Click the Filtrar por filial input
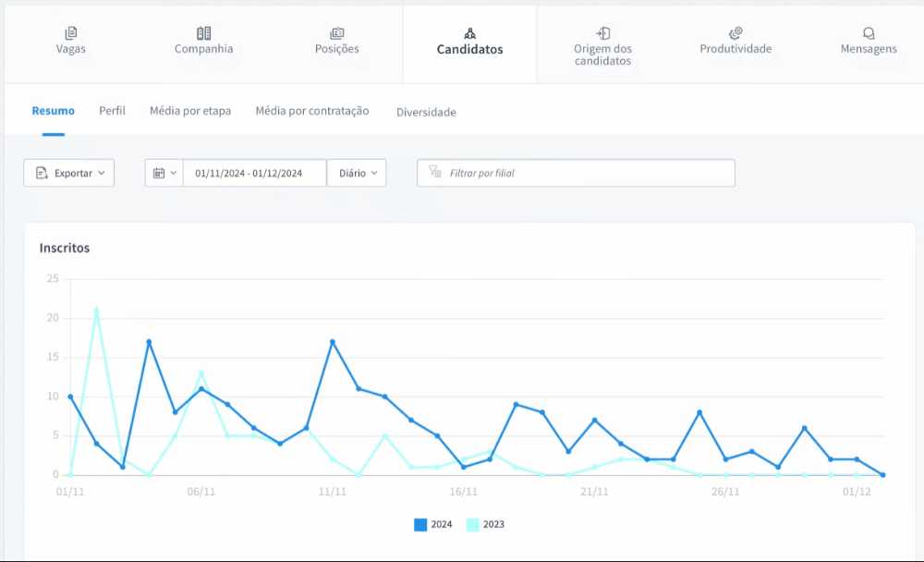The width and height of the screenshot is (924, 562). (x=588, y=173)
